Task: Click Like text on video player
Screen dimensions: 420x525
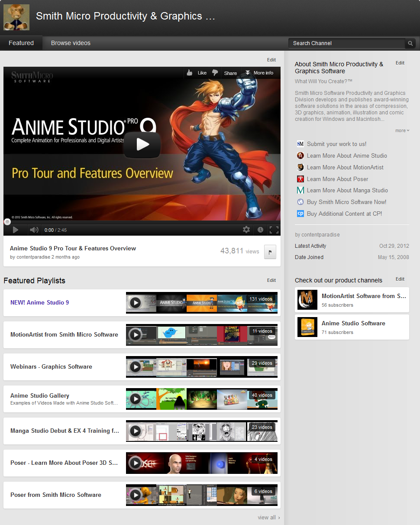Action: 202,73
